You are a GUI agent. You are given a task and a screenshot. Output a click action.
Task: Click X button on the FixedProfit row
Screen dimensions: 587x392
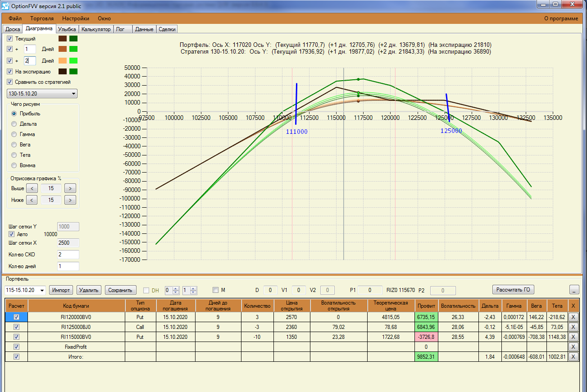(573, 346)
